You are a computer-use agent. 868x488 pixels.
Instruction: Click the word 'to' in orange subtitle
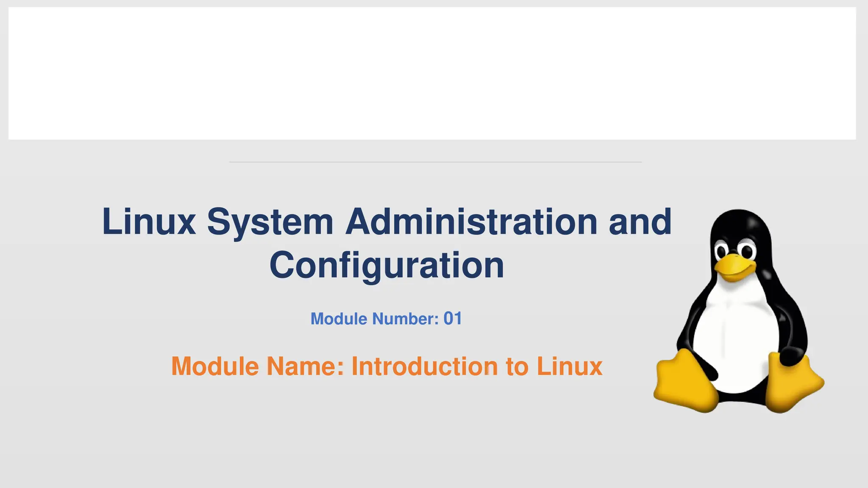[517, 366]
